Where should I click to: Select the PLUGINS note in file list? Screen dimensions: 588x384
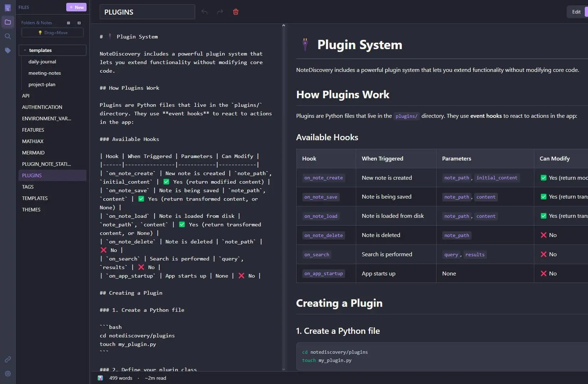pyautogui.click(x=52, y=175)
